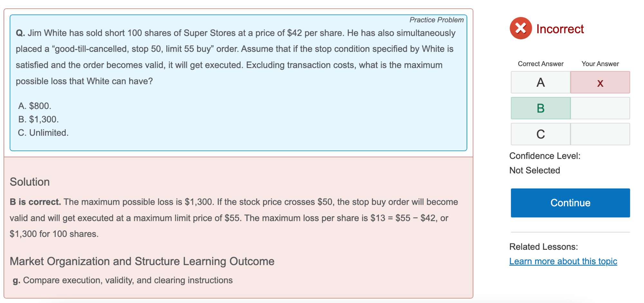Select the C cell under Correct Answer
Image resolution: width=644 pixels, height=303 pixels.
[540, 134]
